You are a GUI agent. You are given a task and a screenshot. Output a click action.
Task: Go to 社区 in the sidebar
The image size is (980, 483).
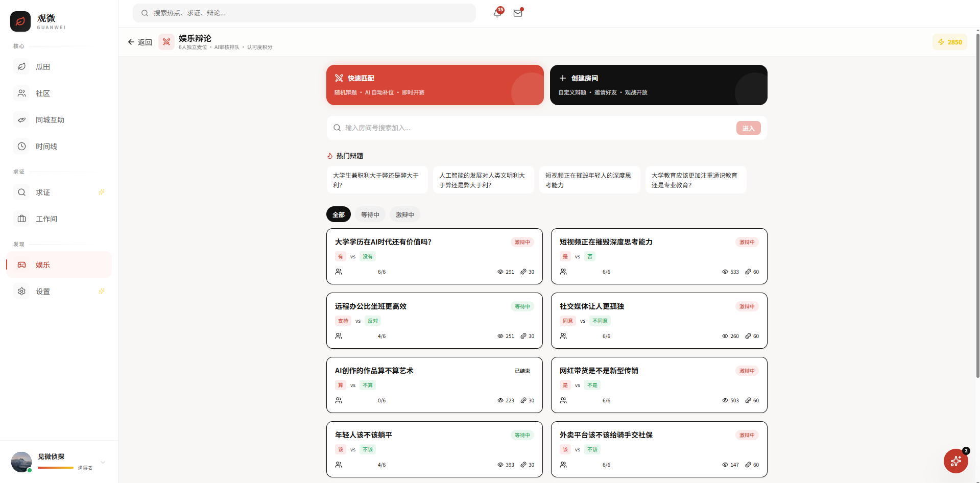[x=59, y=93]
